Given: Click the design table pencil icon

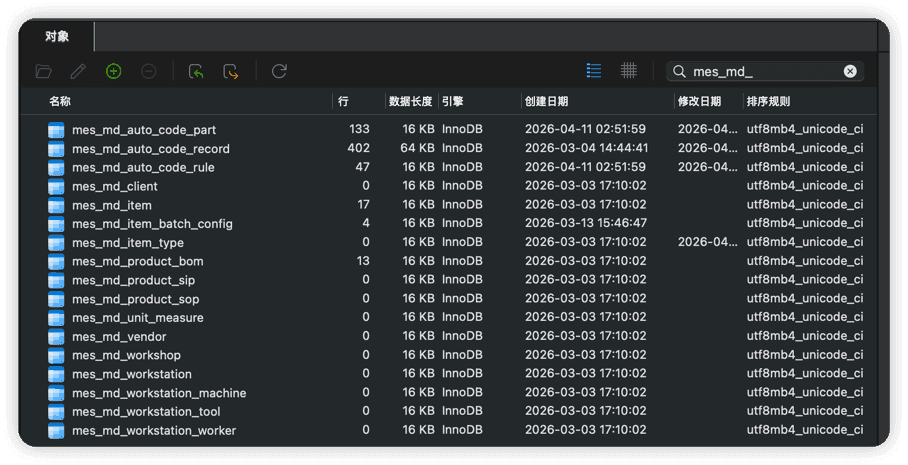Looking at the screenshot, I should click(x=78, y=71).
